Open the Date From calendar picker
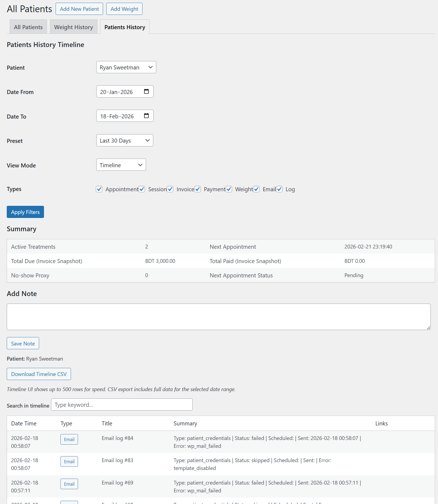 (x=147, y=92)
